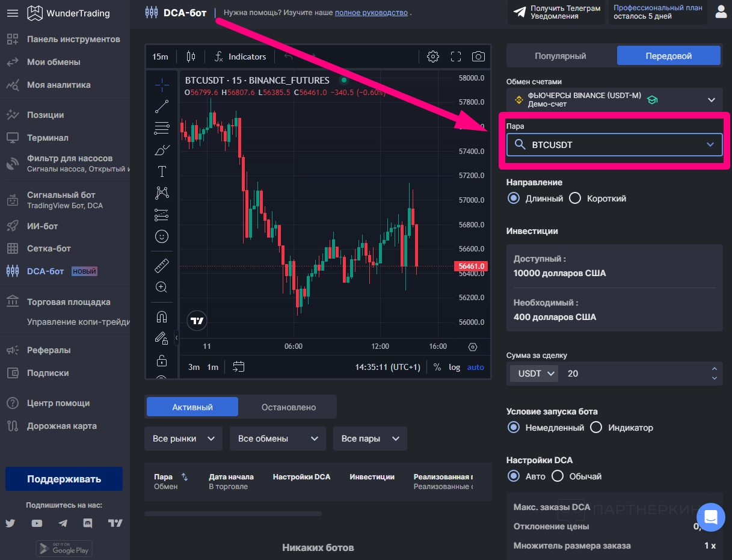Visit the WunderTrading Twitter page

coord(10,523)
